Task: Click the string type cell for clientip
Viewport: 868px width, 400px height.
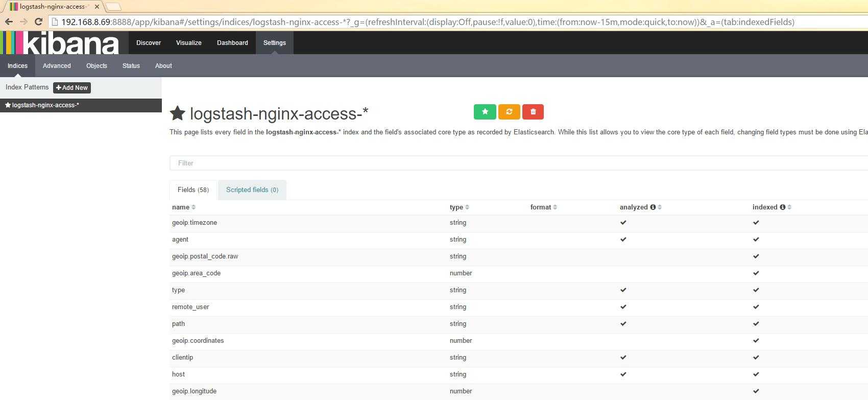Action: tap(458, 358)
